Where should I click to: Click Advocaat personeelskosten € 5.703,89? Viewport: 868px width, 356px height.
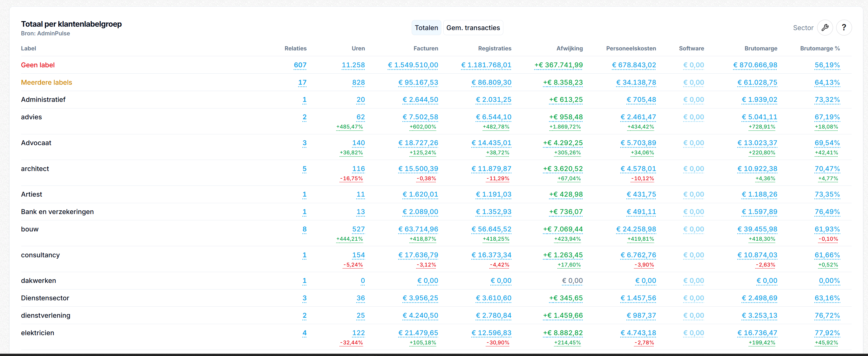pyautogui.click(x=638, y=143)
